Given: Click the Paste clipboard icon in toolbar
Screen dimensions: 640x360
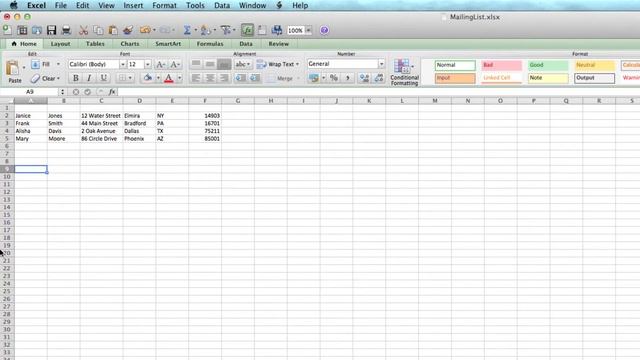Looking at the screenshot, I should pos(113,30).
